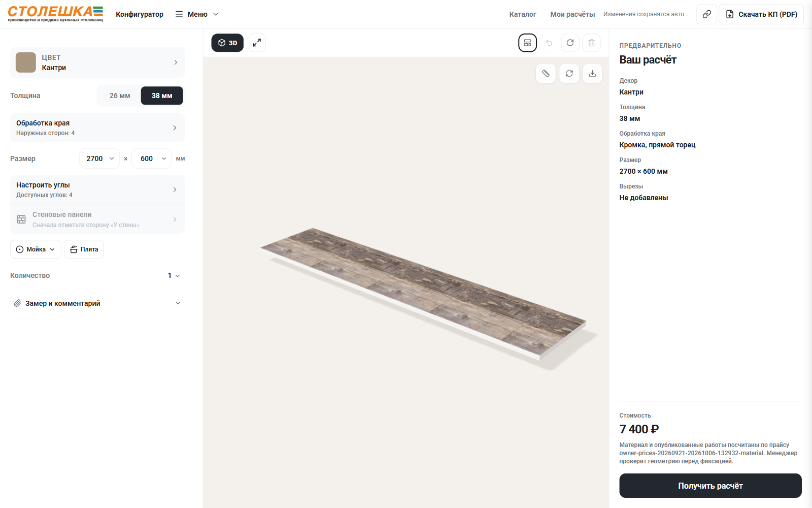Open Настроить углы settings
The width and height of the screenshot is (812, 508).
(97, 189)
